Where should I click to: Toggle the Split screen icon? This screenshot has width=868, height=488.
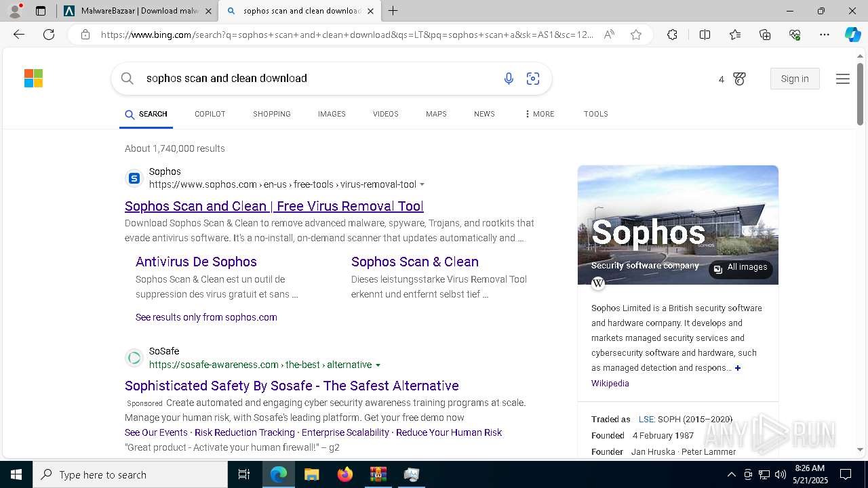[705, 35]
